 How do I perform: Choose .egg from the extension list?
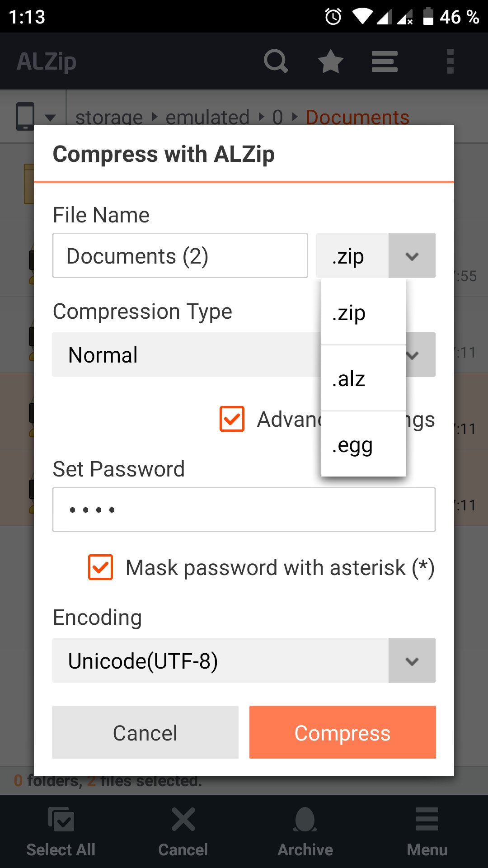pos(363,444)
